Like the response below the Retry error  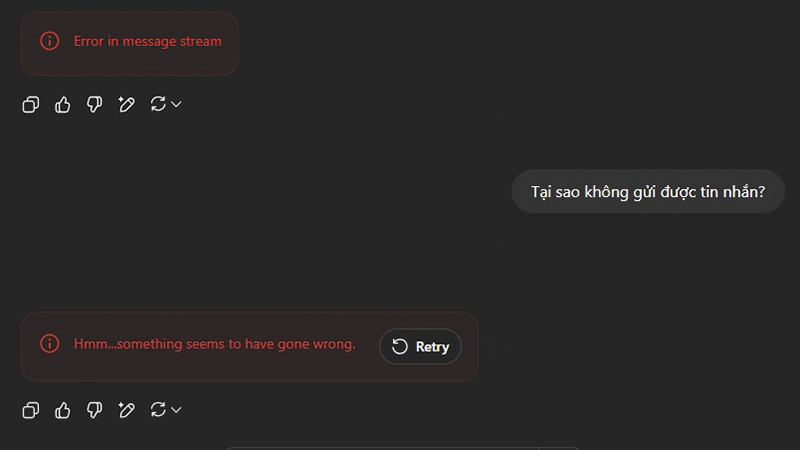(63, 409)
